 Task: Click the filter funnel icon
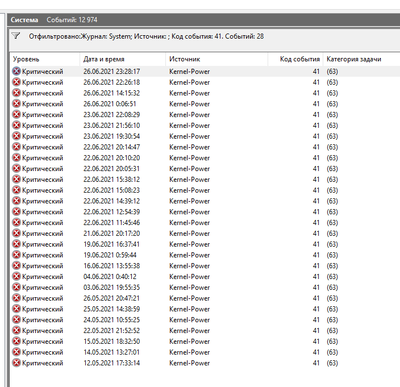pos(16,36)
